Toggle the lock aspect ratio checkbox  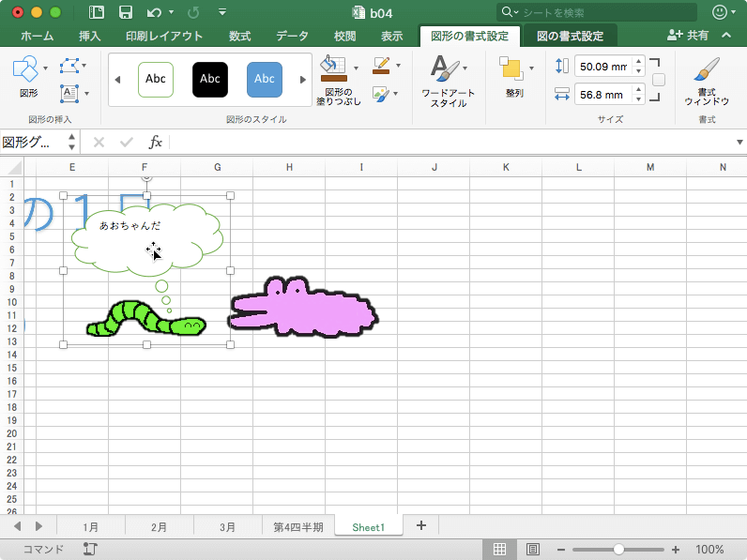pyautogui.click(x=659, y=80)
